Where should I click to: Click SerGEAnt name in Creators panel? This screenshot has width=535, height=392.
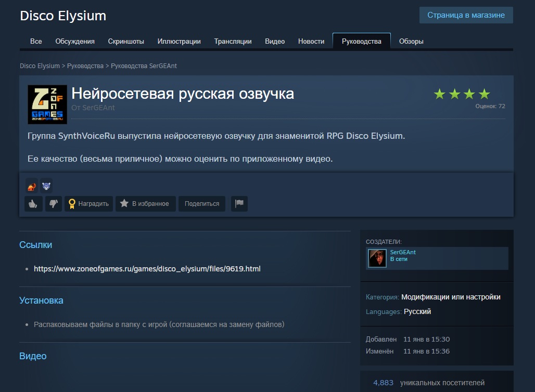click(x=403, y=252)
